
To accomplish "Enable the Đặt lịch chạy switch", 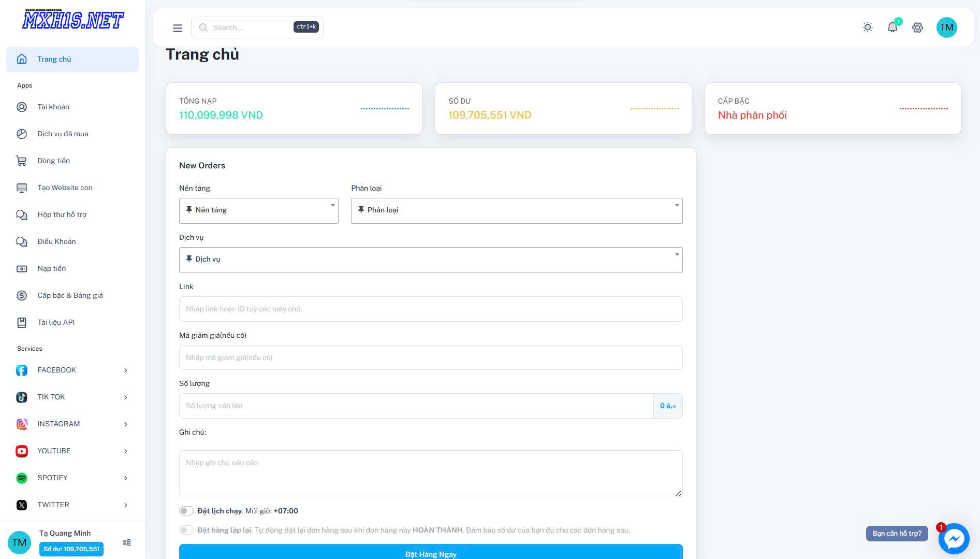I will click(186, 511).
